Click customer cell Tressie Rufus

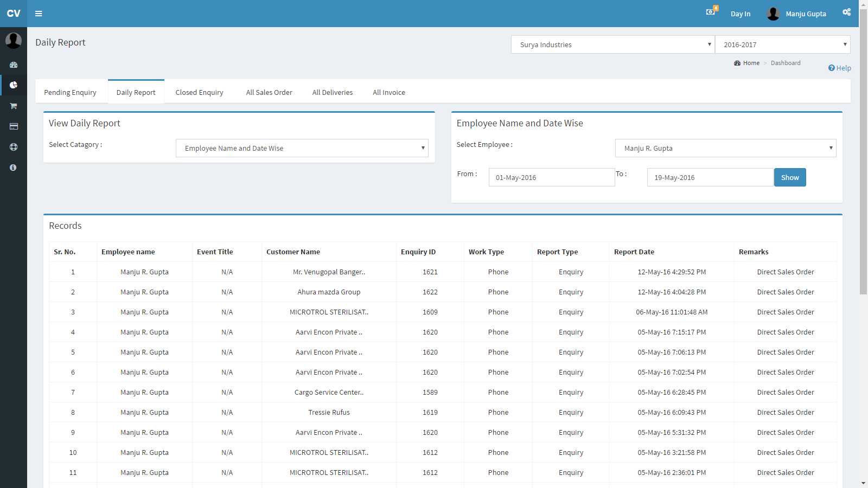329,412
